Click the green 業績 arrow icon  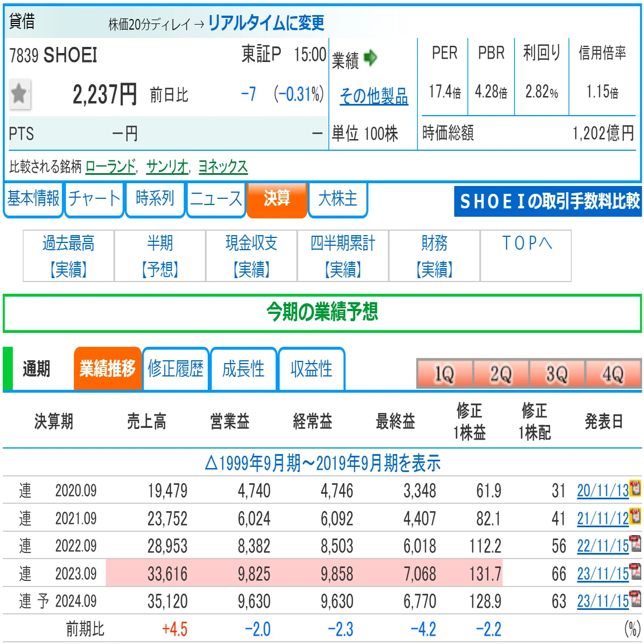tap(370, 58)
